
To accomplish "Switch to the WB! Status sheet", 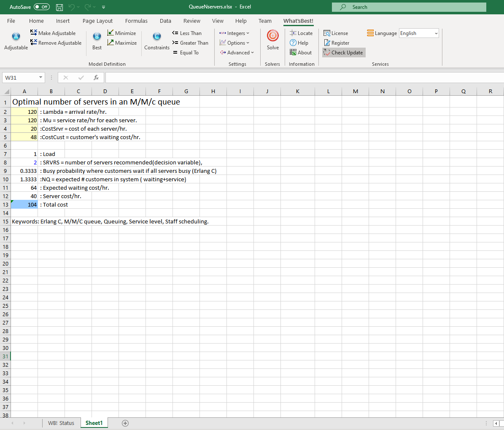I will point(61,423).
